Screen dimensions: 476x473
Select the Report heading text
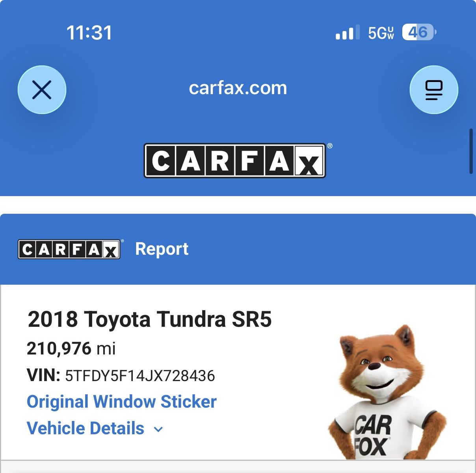tap(162, 249)
